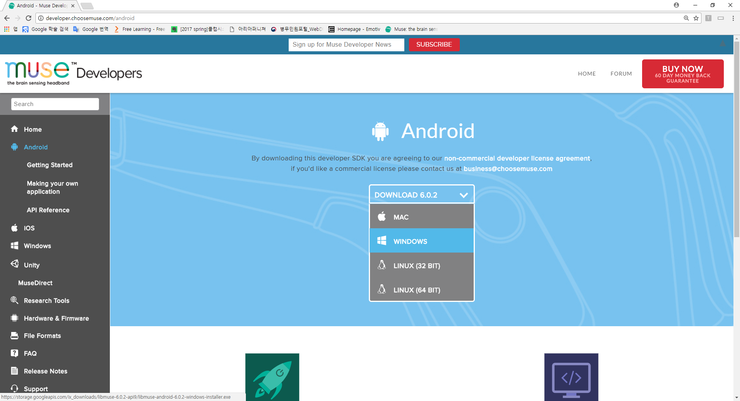Click the Unity icon in sidebar
The image size is (740, 401).
click(x=15, y=264)
